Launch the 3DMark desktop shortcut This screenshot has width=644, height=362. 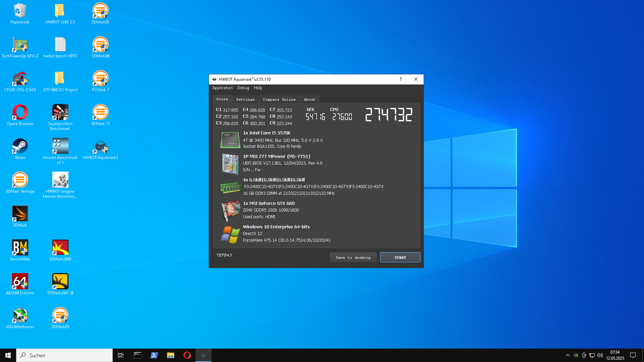point(20,217)
